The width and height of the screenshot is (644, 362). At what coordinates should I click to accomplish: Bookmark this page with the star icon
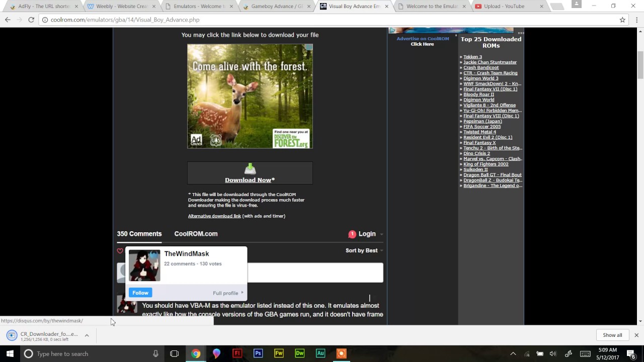tap(622, 20)
